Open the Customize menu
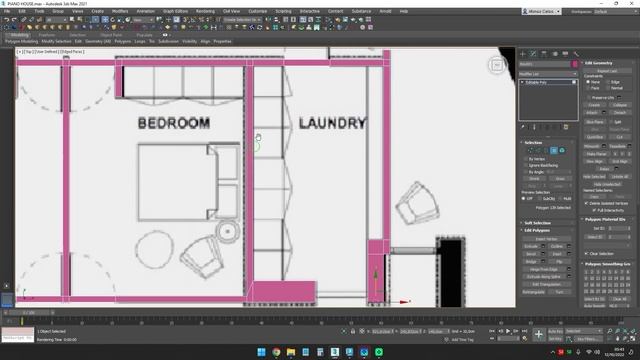640x360 pixels. coord(258,11)
